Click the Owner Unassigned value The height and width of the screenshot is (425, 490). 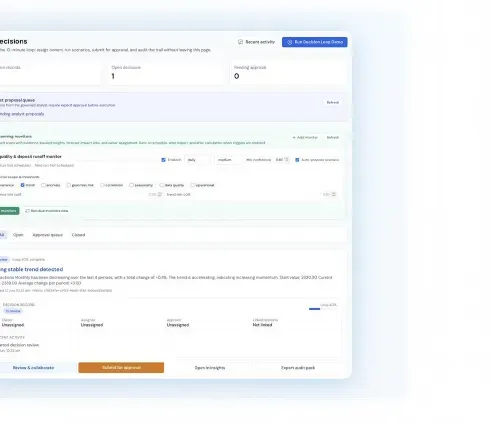(x=13, y=325)
